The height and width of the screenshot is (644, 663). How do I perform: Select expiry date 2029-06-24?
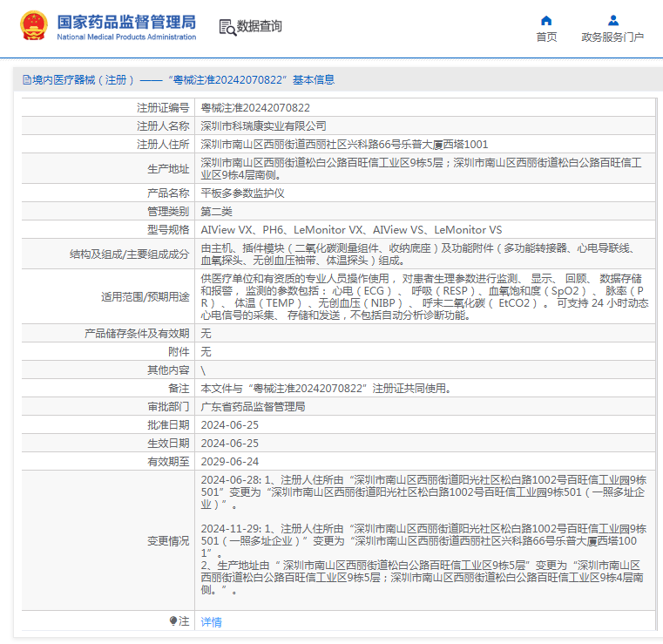(x=230, y=461)
